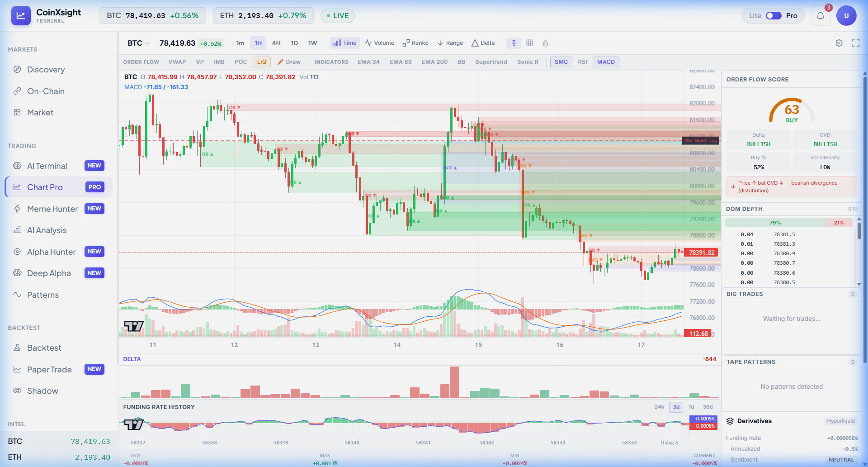The image size is (868, 467).
Task: Open the Patterns page
Action: [x=59, y=295]
